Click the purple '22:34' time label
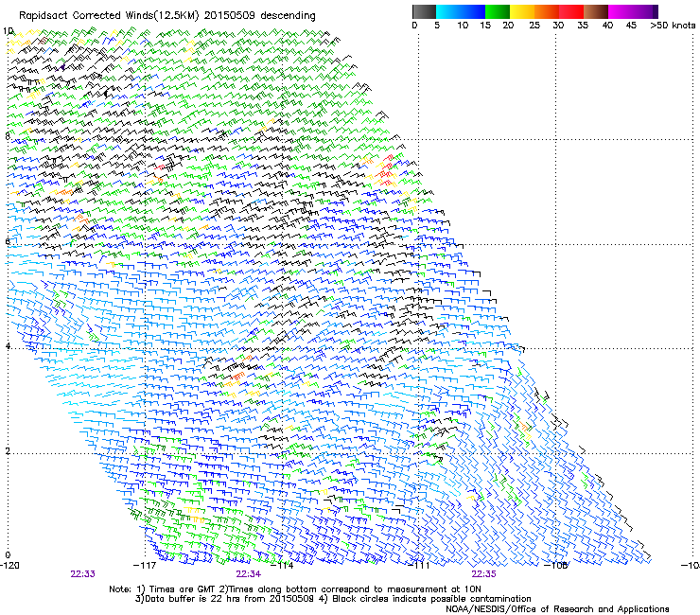Viewport: 700px width, 615px height. pos(249,574)
